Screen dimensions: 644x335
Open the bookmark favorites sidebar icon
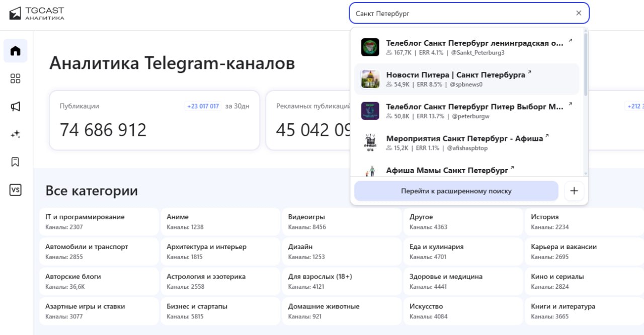16,162
